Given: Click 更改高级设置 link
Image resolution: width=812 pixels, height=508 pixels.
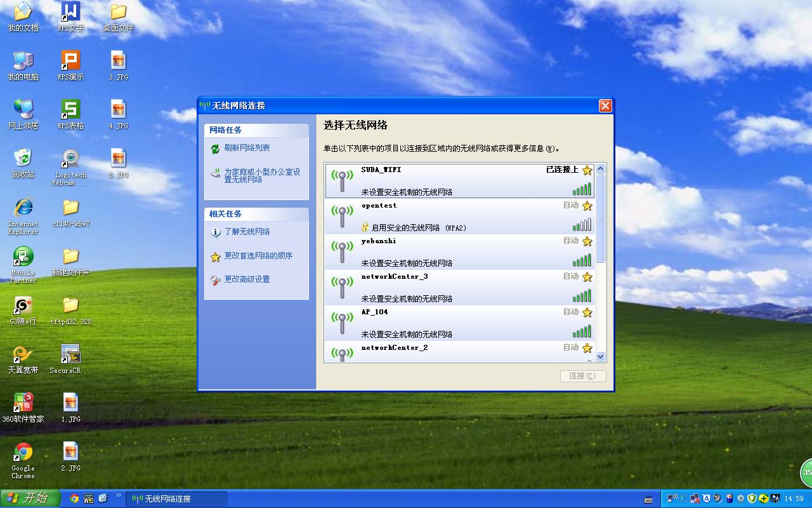Looking at the screenshot, I should pyautogui.click(x=247, y=279).
